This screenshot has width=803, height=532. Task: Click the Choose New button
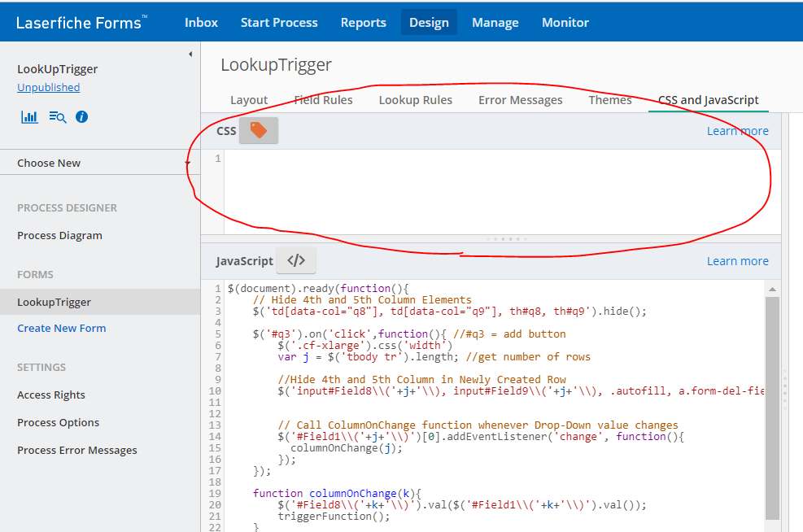click(50, 162)
